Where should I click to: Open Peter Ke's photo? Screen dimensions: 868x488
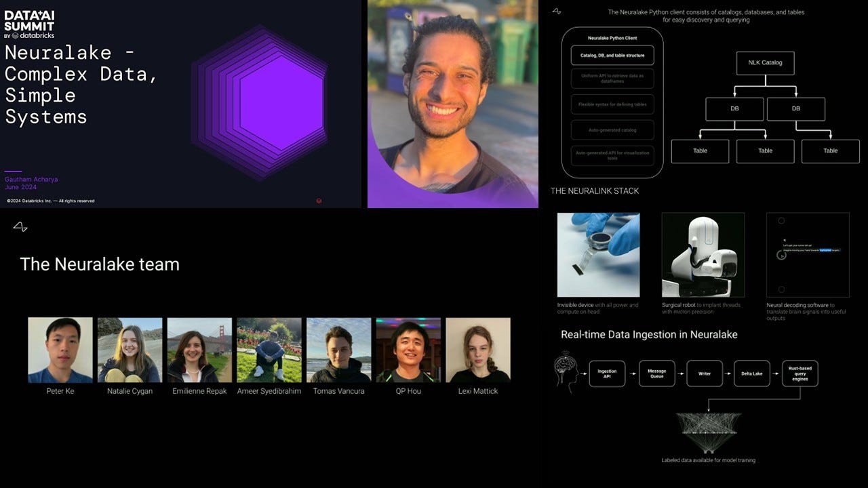pyautogui.click(x=60, y=350)
